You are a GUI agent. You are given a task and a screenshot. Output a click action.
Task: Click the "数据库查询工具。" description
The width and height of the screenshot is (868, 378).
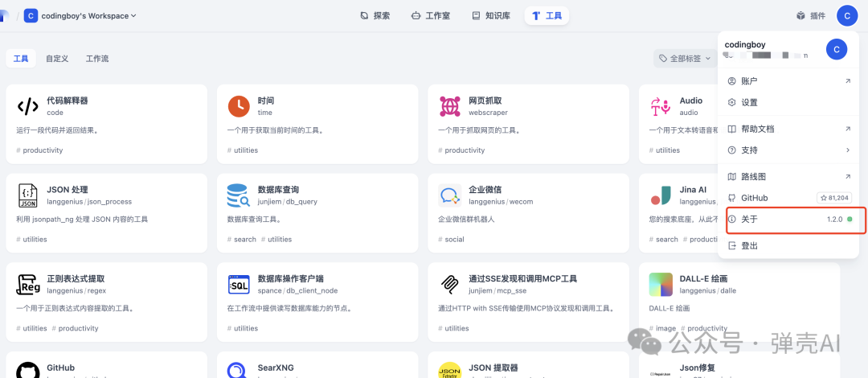pos(255,219)
